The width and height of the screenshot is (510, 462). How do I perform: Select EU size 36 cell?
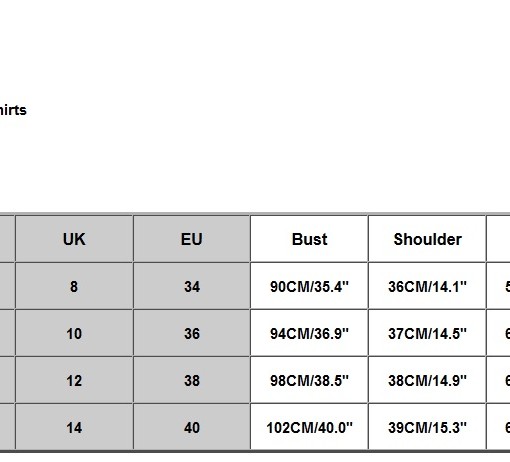(x=192, y=333)
